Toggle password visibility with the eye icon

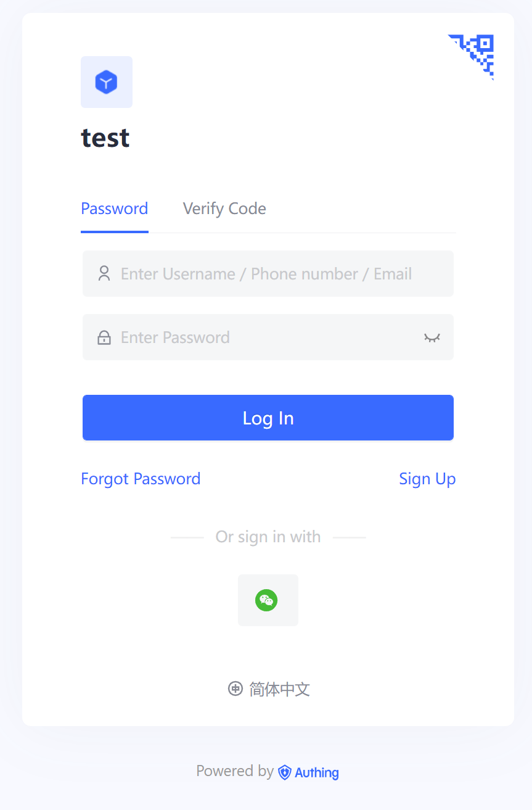(x=432, y=337)
